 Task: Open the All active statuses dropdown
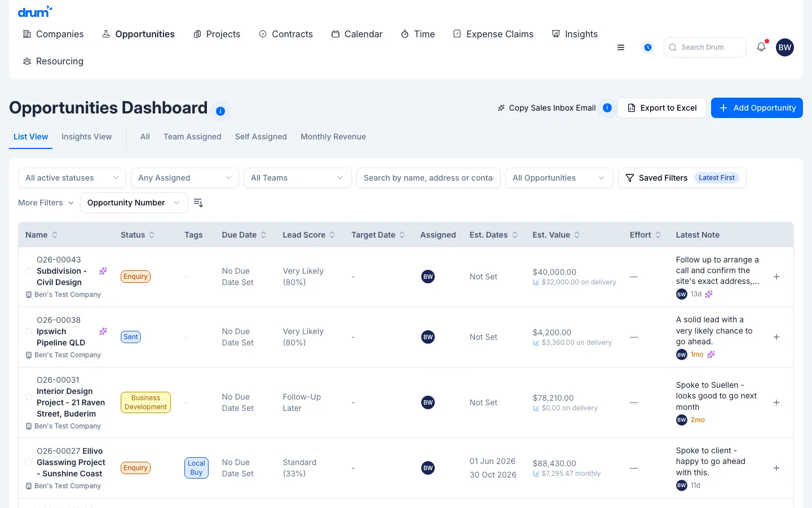[x=72, y=178]
